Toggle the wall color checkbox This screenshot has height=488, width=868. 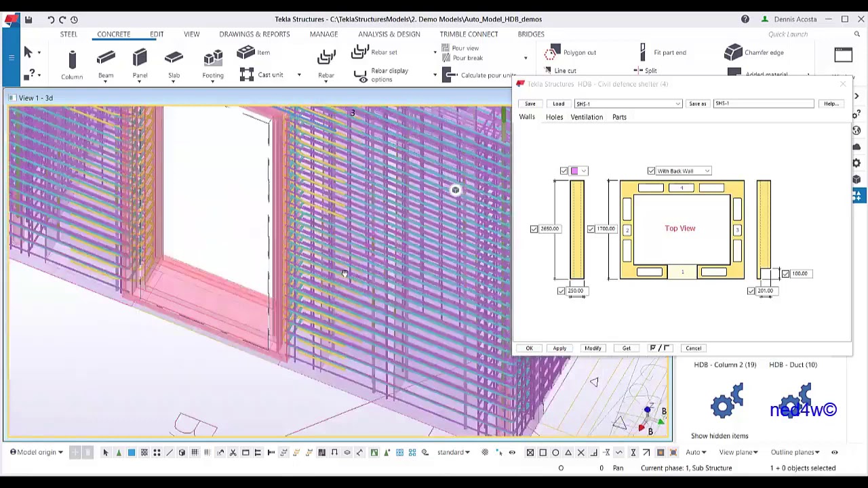tap(564, 171)
